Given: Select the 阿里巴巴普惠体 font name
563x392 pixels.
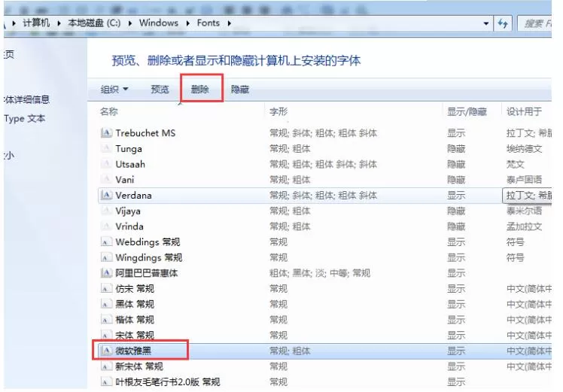Looking at the screenshot, I should (147, 273).
